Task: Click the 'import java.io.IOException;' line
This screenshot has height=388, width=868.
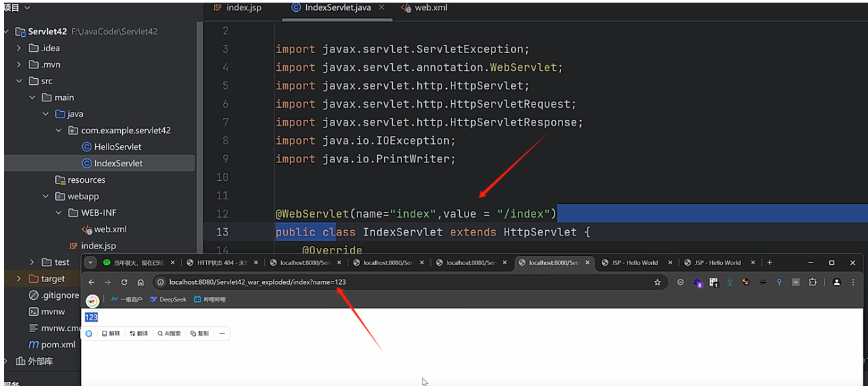Action: click(365, 141)
